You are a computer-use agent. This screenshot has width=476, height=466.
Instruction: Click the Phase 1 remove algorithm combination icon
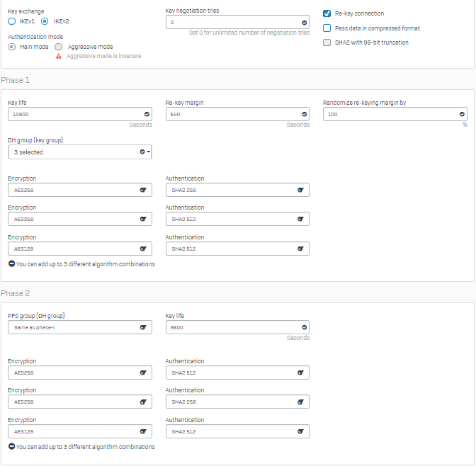(11, 263)
